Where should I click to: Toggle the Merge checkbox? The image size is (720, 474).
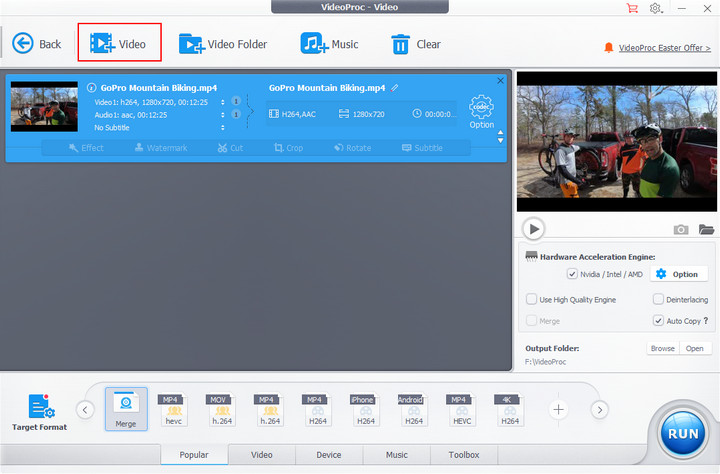pos(531,321)
